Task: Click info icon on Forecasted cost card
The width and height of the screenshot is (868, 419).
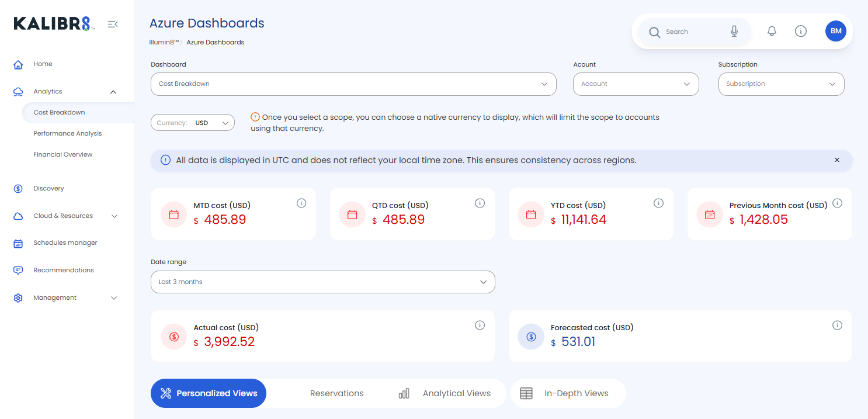Action: 837,325
